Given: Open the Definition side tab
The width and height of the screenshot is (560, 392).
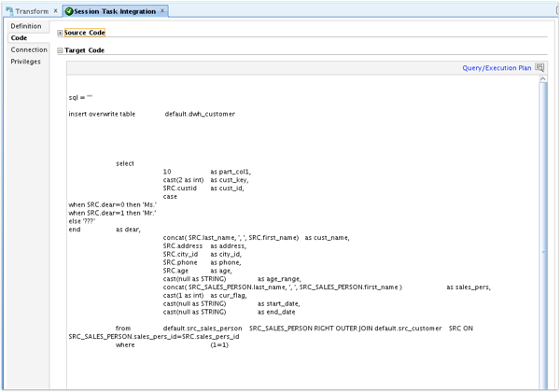Looking at the screenshot, I should click(x=26, y=26).
